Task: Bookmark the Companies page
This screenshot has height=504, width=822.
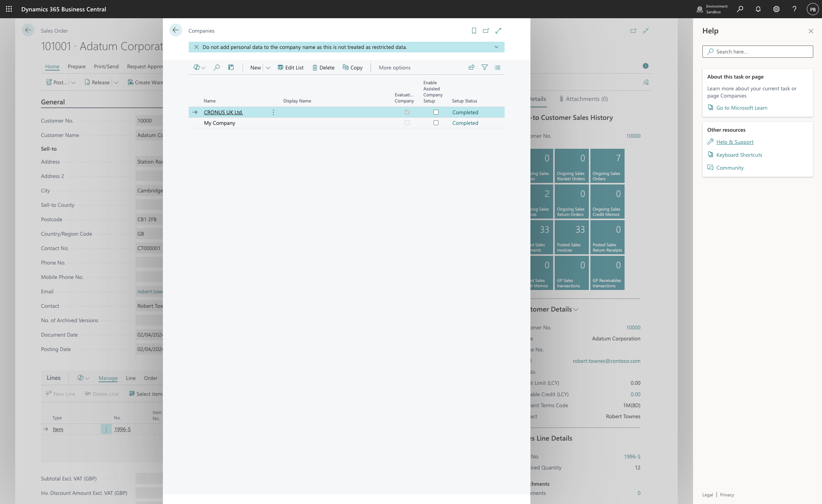Action: (x=474, y=31)
